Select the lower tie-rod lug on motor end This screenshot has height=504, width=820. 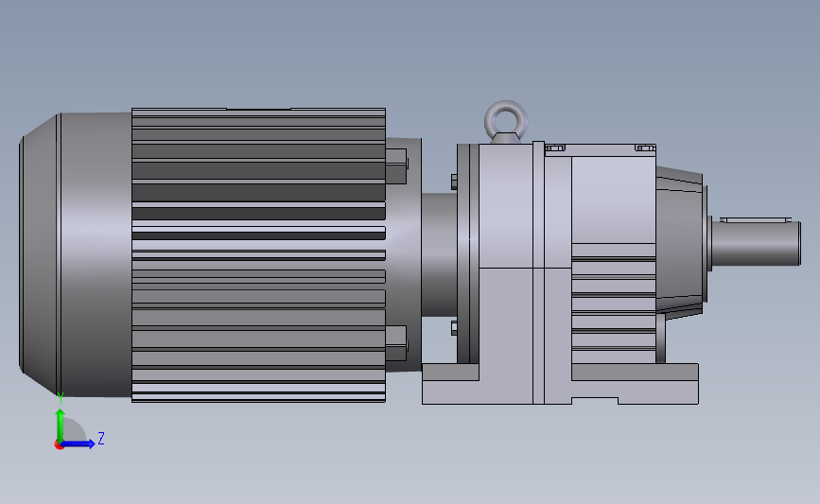396,343
